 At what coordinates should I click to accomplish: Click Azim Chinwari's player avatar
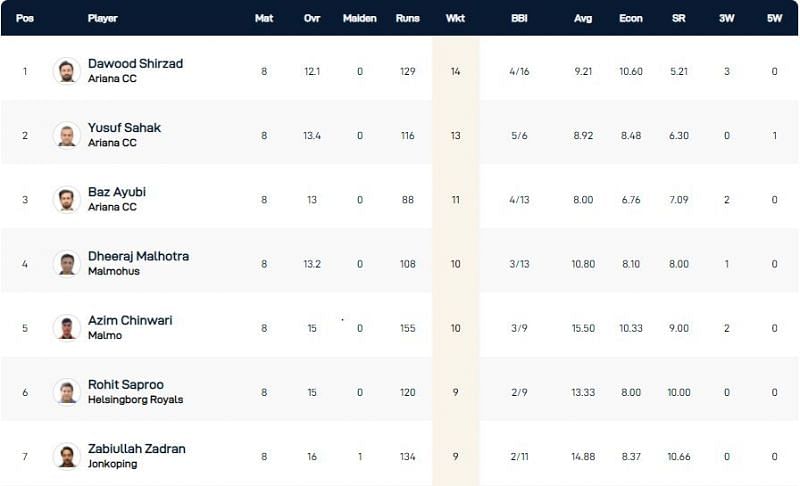click(67, 327)
